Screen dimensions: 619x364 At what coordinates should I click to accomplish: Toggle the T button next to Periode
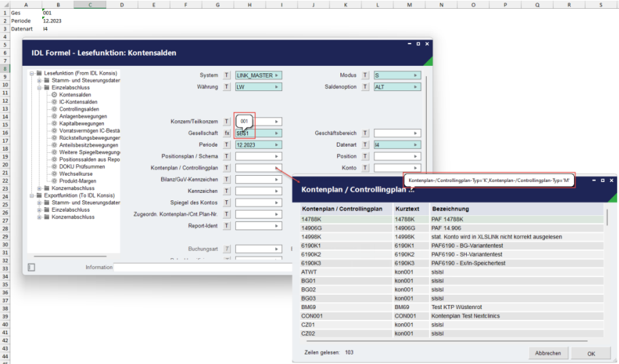click(226, 145)
